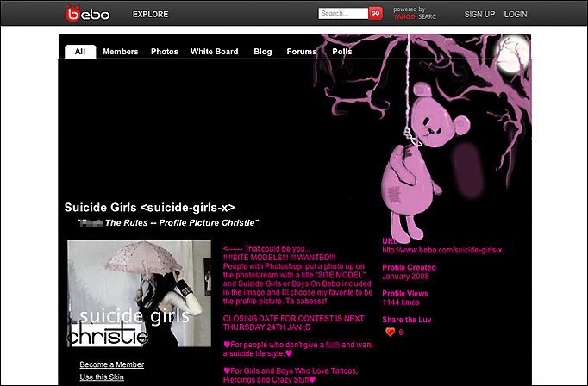Select the All tab

coord(80,52)
